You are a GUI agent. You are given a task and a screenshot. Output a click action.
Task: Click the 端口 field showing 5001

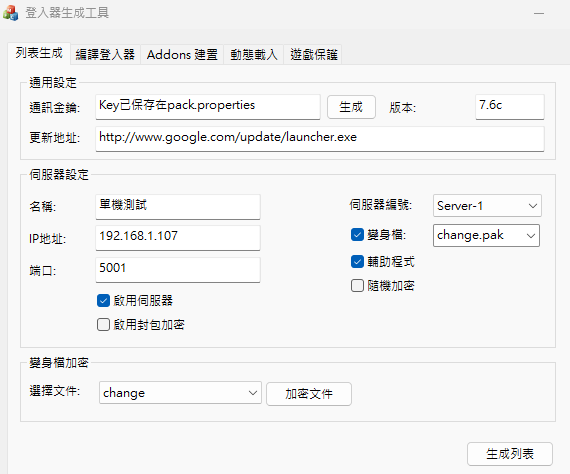pyautogui.click(x=178, y=270)
